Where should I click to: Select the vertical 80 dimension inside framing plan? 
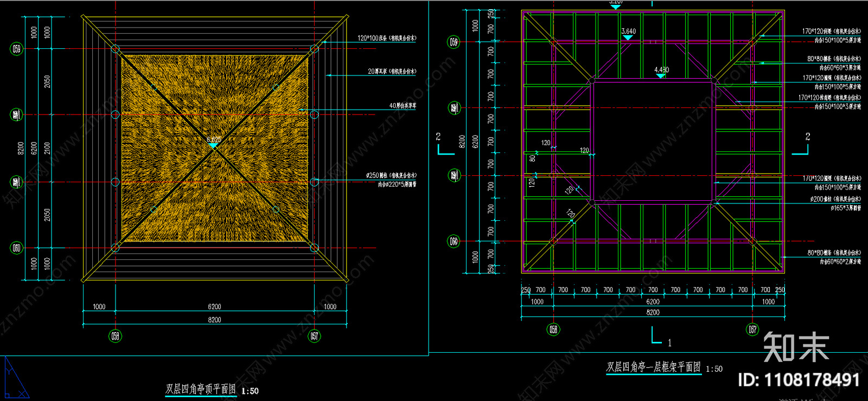pos(532,158)
